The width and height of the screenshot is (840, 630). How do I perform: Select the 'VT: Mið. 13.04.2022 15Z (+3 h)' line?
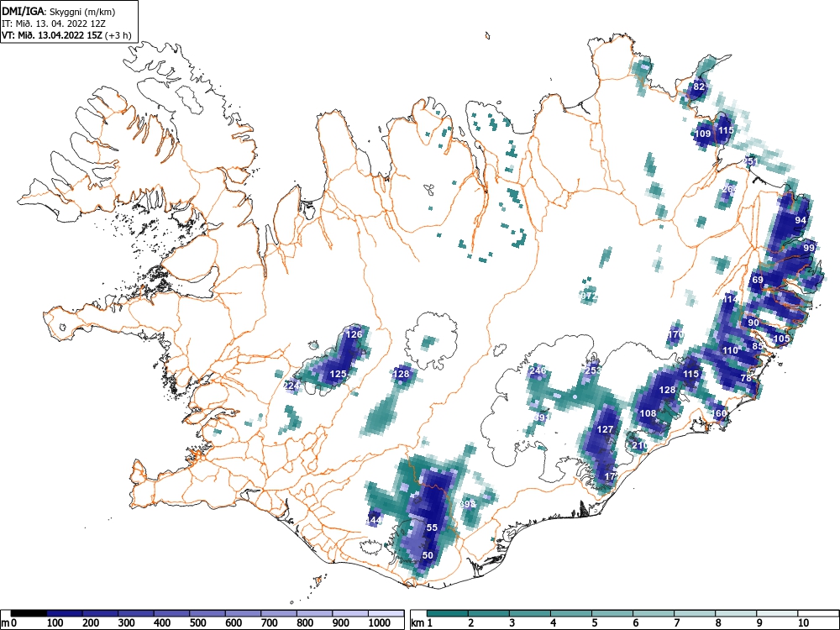click(66, 35)
